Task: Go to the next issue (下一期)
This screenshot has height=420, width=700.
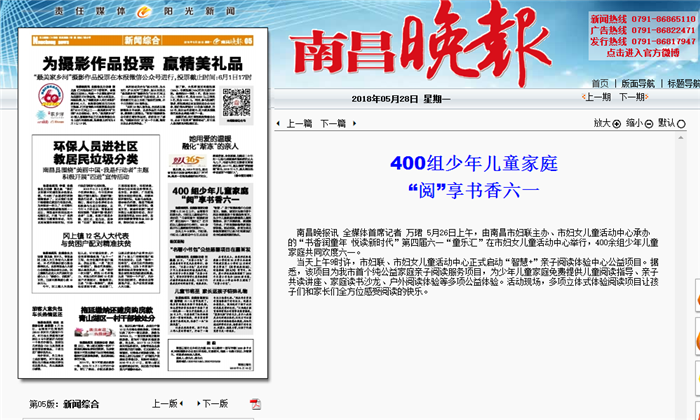Action: 631,97
